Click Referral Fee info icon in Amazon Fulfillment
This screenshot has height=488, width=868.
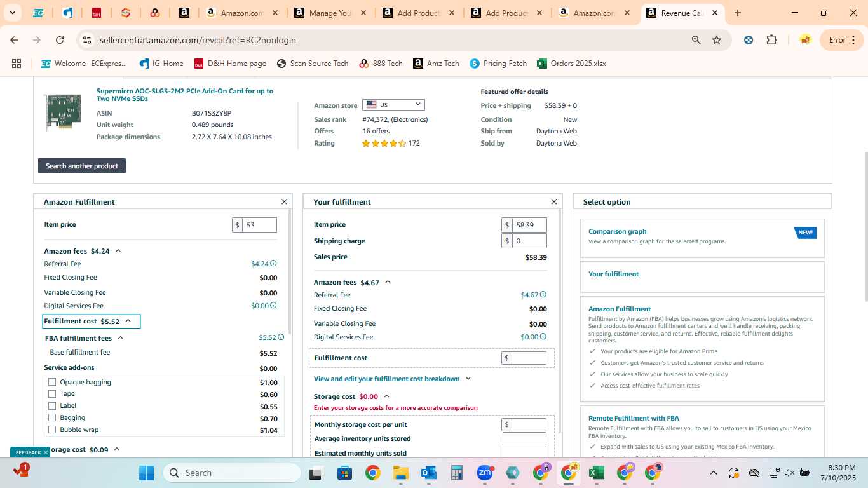click(273, 264)
